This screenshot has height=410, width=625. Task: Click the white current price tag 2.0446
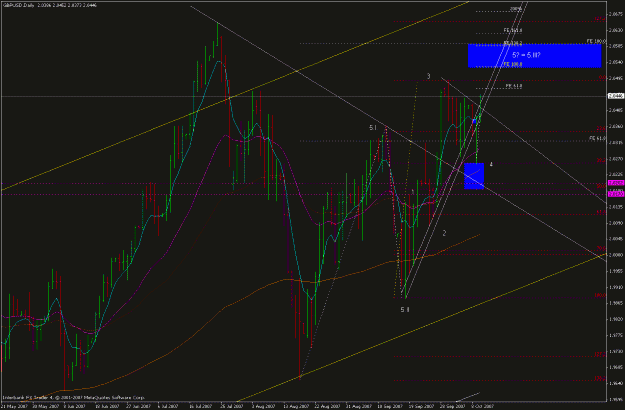pyautogui.click(x=616, y=96)
